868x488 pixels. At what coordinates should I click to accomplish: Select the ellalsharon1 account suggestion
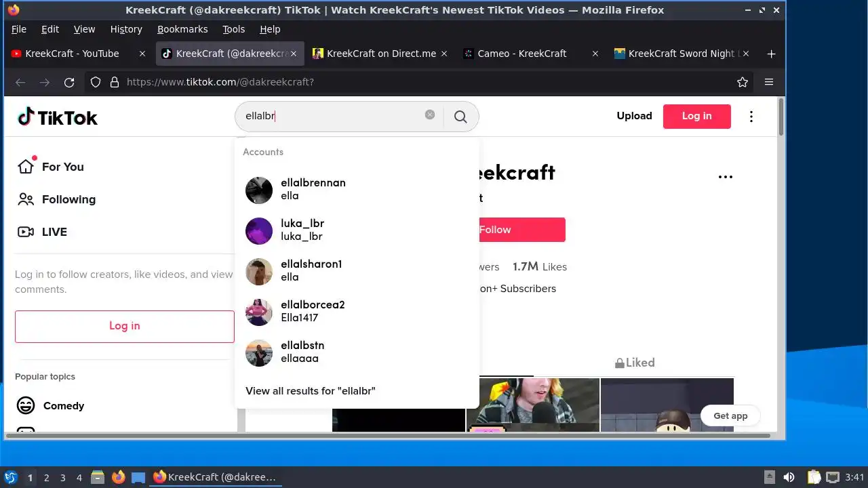coord(357,271)
